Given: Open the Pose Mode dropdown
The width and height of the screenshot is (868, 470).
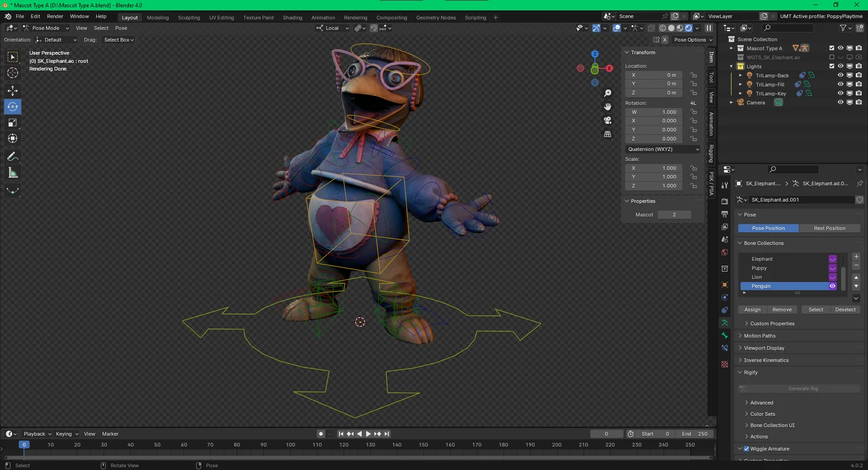Looking at the screenshot, I should pyautogui.click(x=46, y=28).
